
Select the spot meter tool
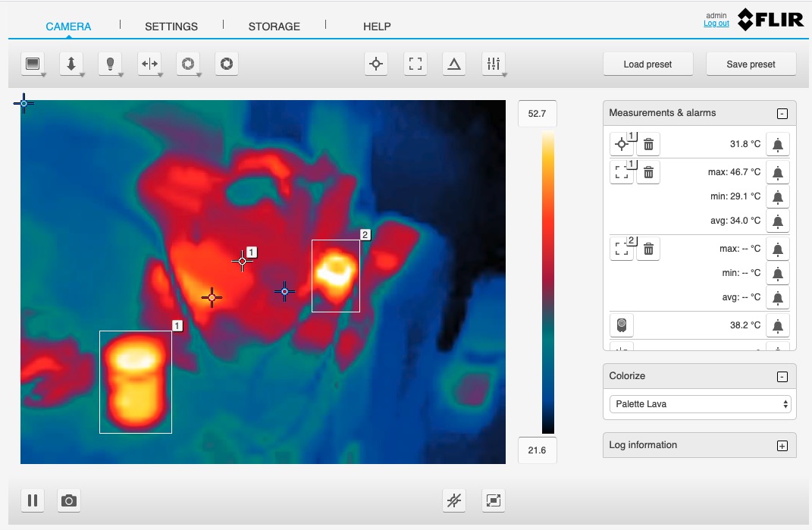375,64
